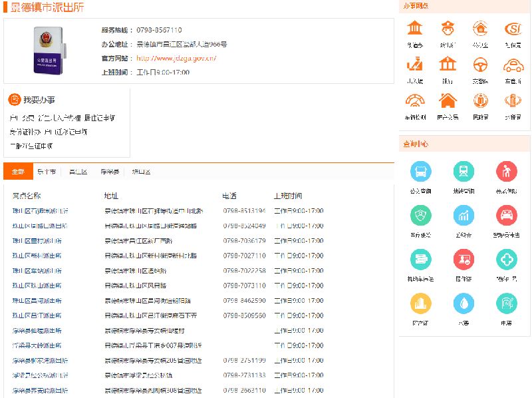Click the blue bar chart icon

(464, 216)
